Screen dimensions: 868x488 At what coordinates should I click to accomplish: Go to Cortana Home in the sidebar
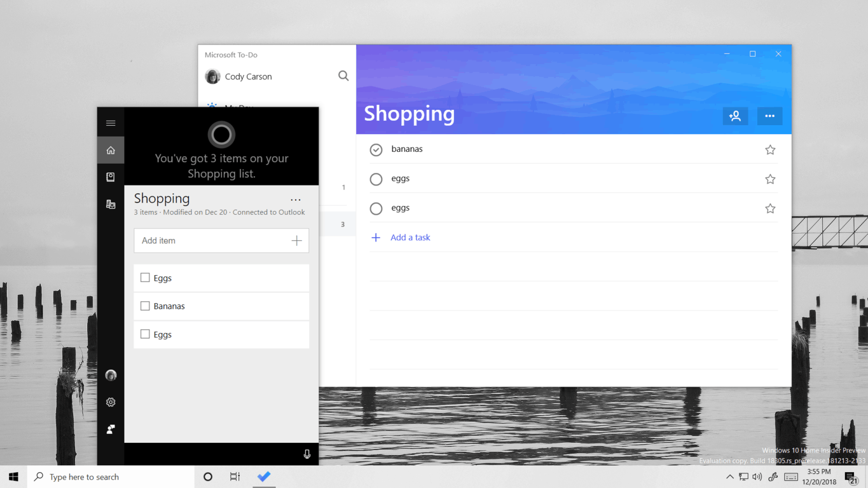(x=111, y=151)
